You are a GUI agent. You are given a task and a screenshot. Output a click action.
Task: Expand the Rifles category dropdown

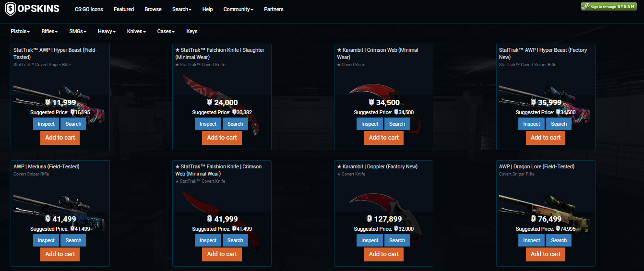[49, 31]
